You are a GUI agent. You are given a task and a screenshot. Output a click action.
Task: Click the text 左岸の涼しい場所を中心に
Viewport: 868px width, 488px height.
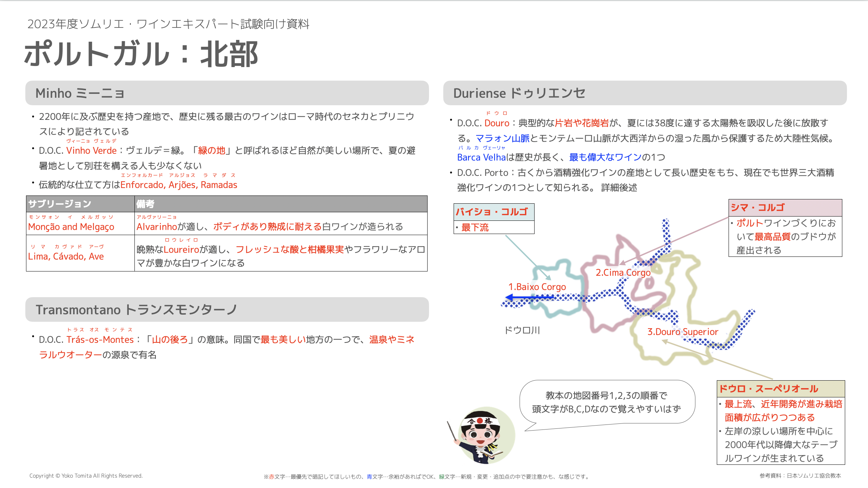tap(779, 431)
